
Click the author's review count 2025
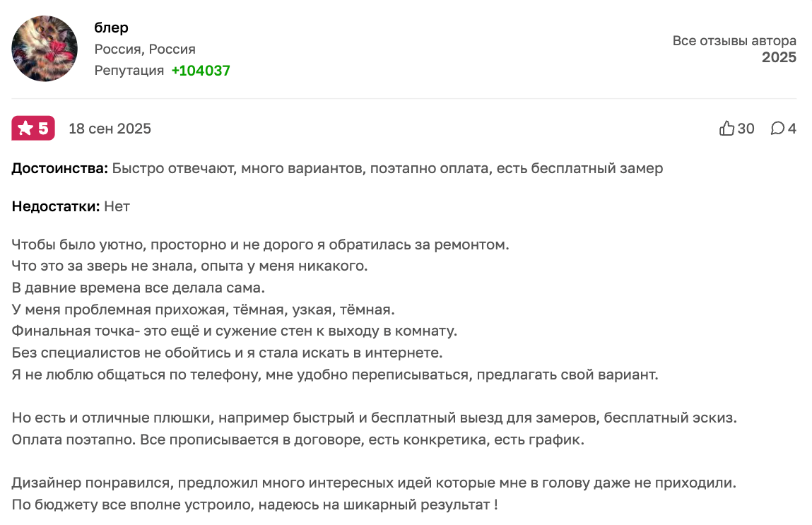point(779,58)
